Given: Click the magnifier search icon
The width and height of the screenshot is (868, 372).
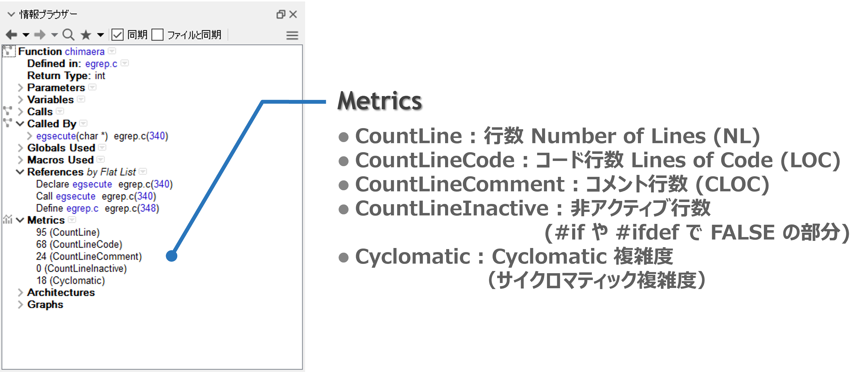Looking at the screenshot, I should pyautogui.click(x=68, y=35).
